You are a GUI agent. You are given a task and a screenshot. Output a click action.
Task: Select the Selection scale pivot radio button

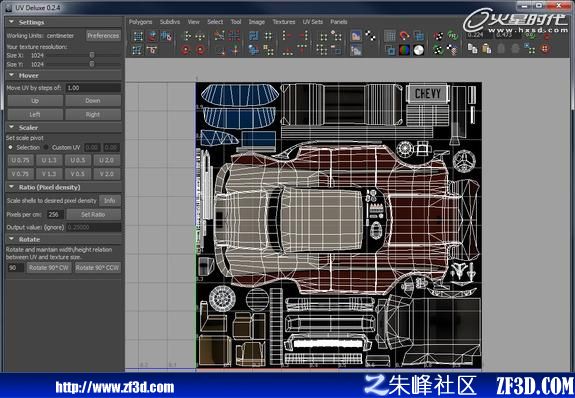tap(10, 147)
